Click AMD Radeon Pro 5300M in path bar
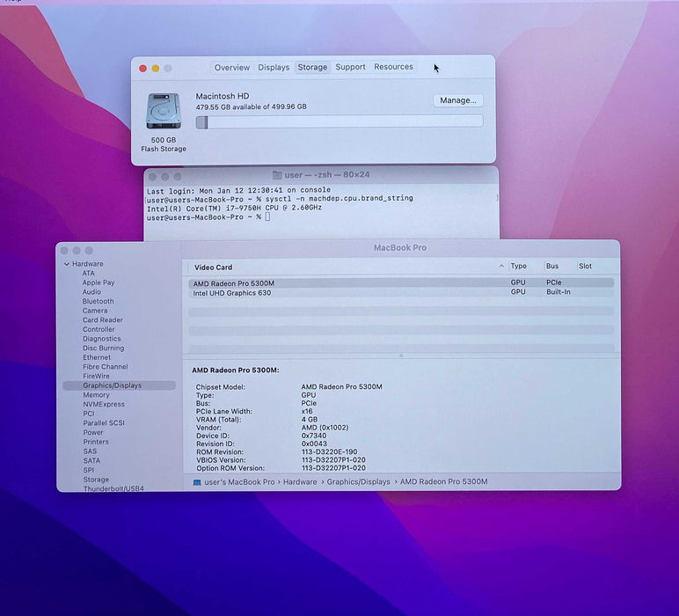Screen dimensions: 679x616 click(443, 481)
